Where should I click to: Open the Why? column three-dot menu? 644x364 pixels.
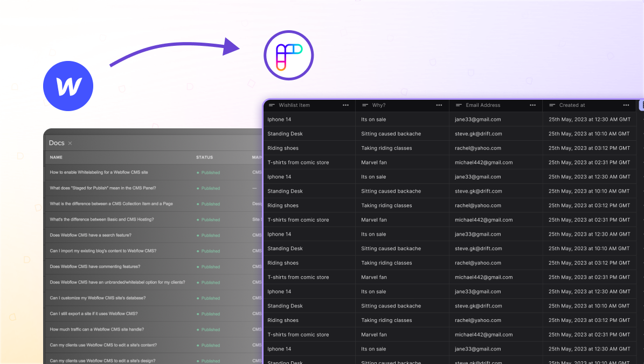(439, 105)
